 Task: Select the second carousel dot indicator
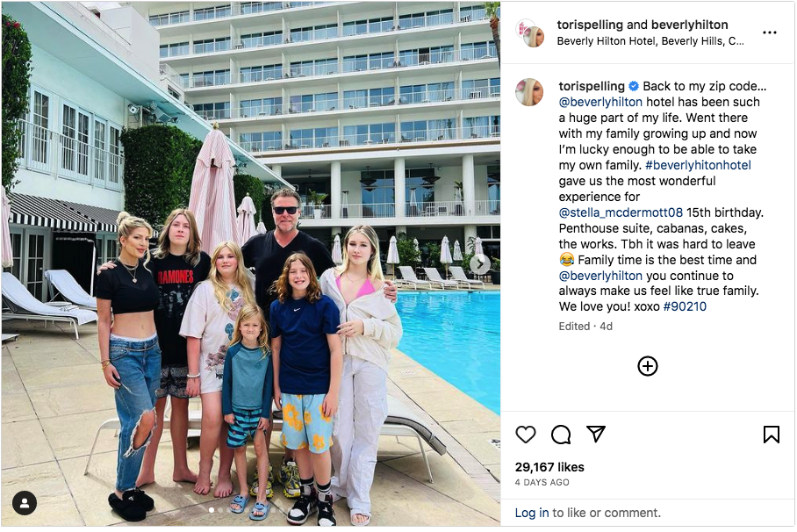220,510
